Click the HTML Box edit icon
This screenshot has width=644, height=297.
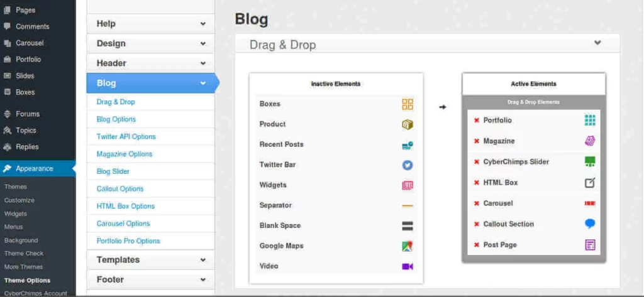click(x=590, y=183)
